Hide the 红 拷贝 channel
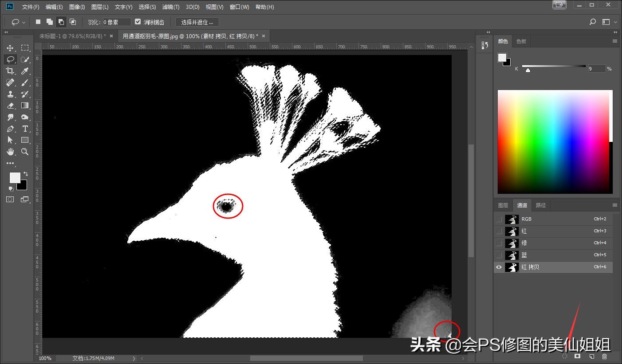 tap(499, 267)
